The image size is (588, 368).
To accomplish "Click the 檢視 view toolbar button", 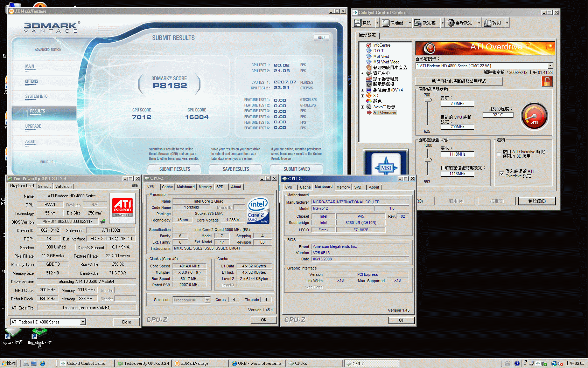I will coord(363,23).
